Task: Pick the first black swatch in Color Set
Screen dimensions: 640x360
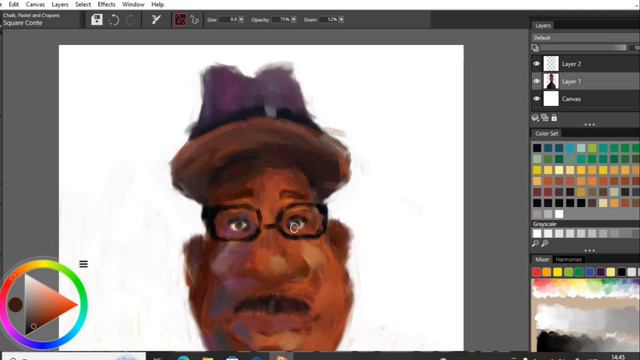Action: click(x=537, y=148)
